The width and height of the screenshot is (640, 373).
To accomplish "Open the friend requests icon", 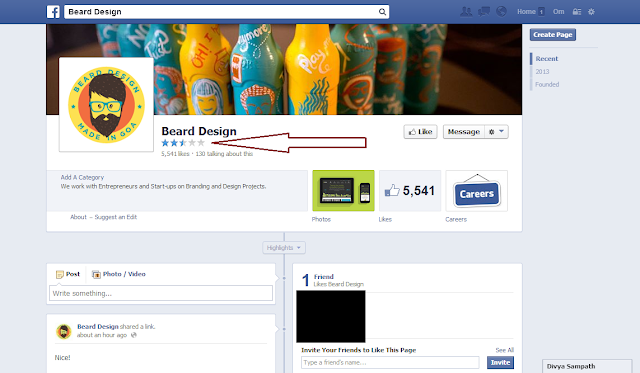I will click(466, 12).
